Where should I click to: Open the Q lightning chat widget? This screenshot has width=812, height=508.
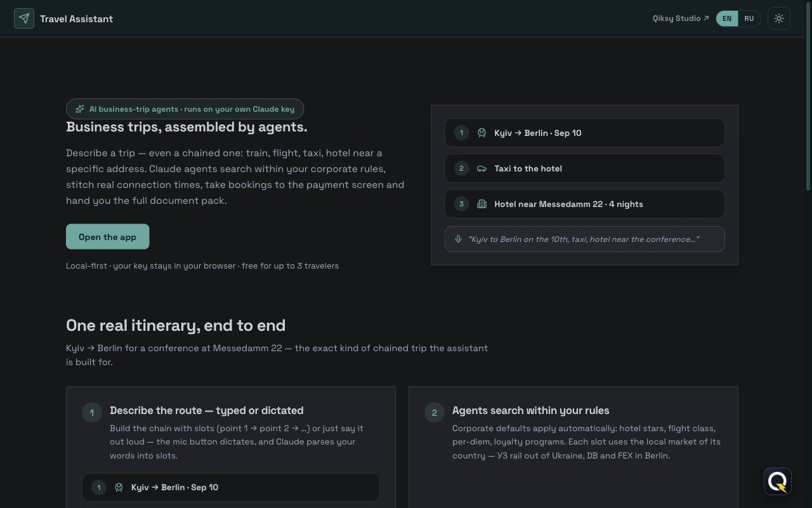[778, 481]
